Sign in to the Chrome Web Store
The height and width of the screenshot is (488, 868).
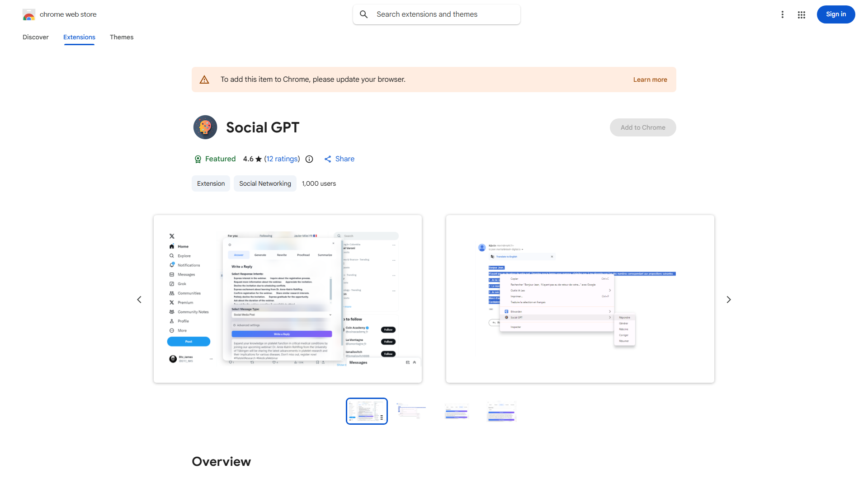[x=835, y=14]
